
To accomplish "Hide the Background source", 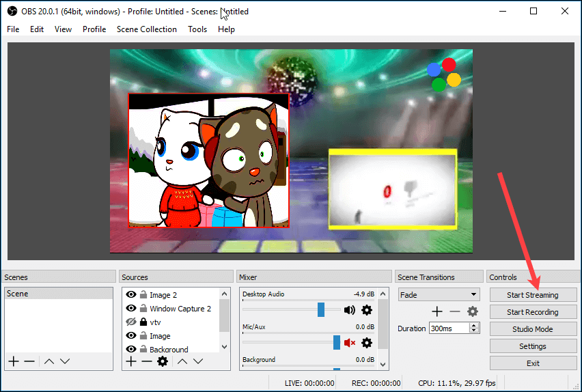I will click(131, 349).
